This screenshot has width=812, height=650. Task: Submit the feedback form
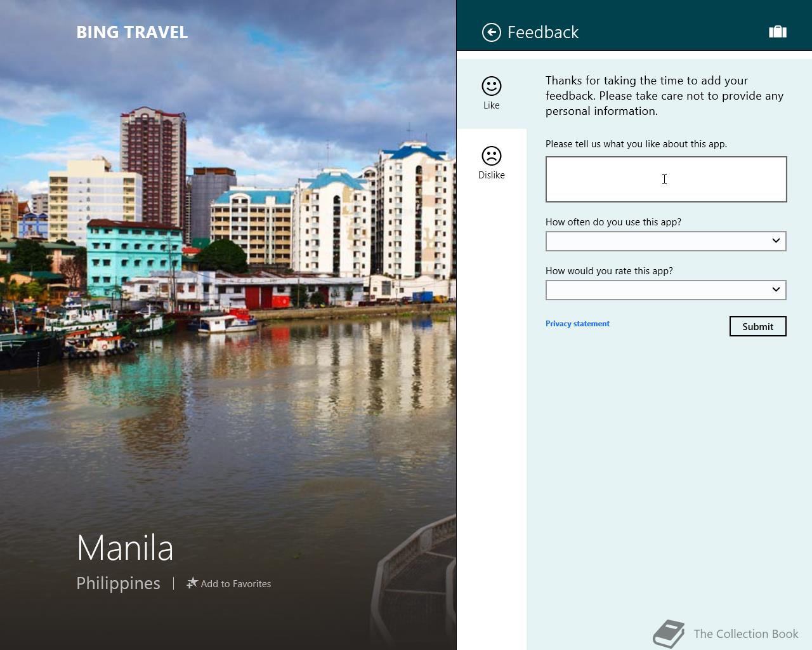click(x=758, y=326)
